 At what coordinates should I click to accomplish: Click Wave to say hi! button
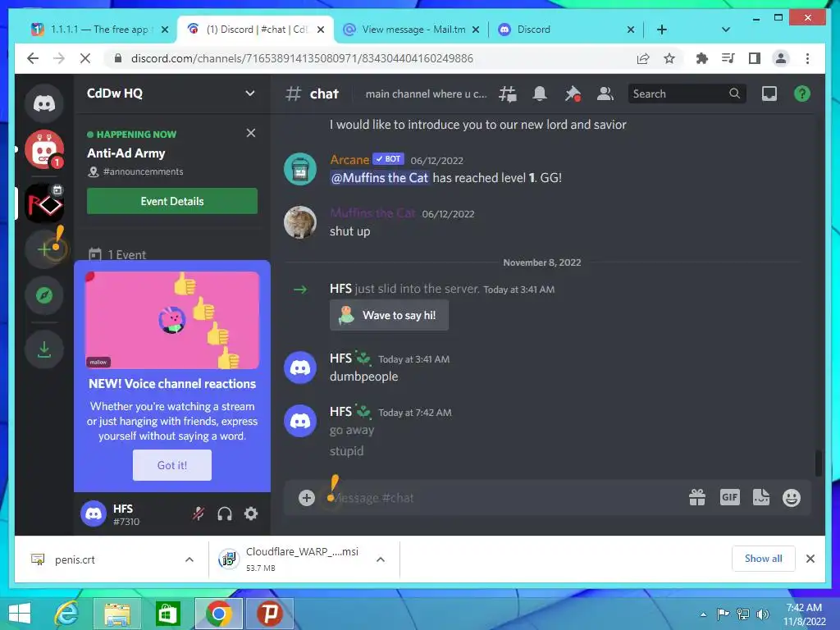click(389, 315)
